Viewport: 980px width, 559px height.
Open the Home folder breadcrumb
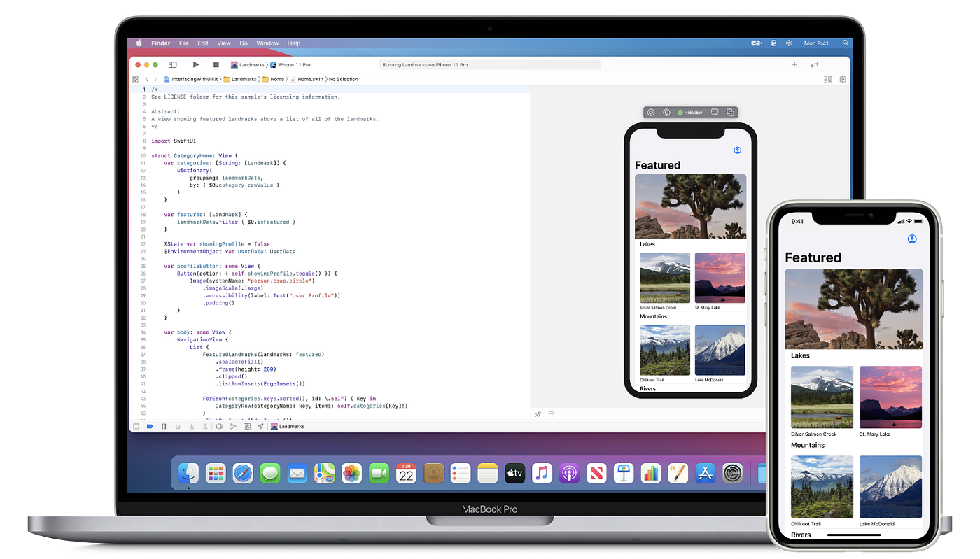point(274,79)
